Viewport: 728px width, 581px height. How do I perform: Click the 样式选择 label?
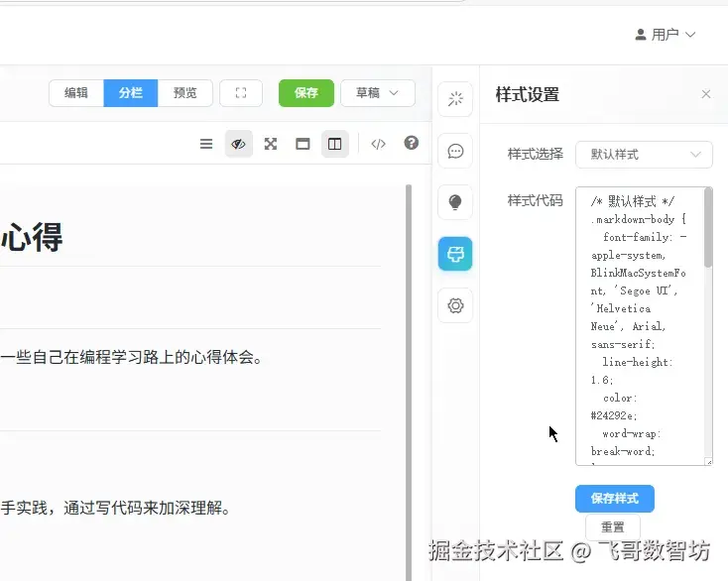(x=535, y=154)
